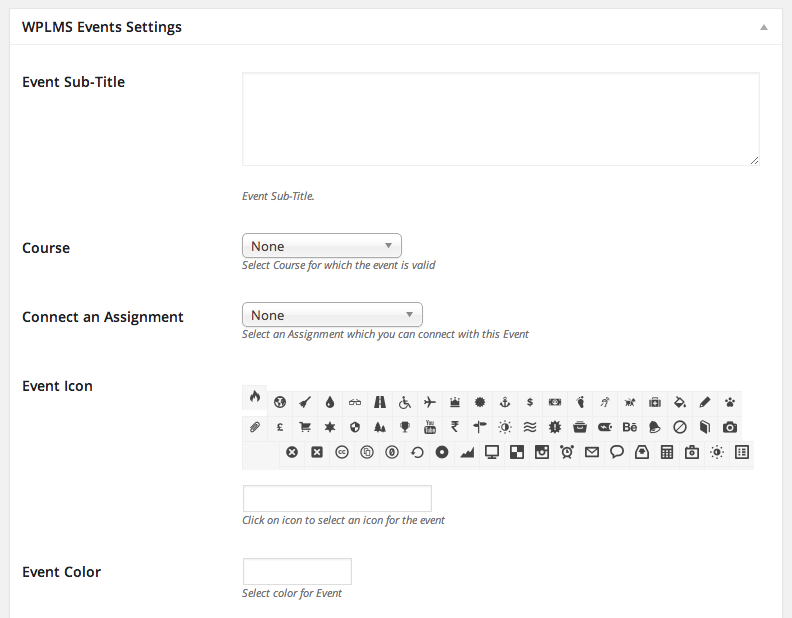Choose the airplane event icon
This screenshot has height=618, width=792.
pyautogui.click(x=430, y=402)
